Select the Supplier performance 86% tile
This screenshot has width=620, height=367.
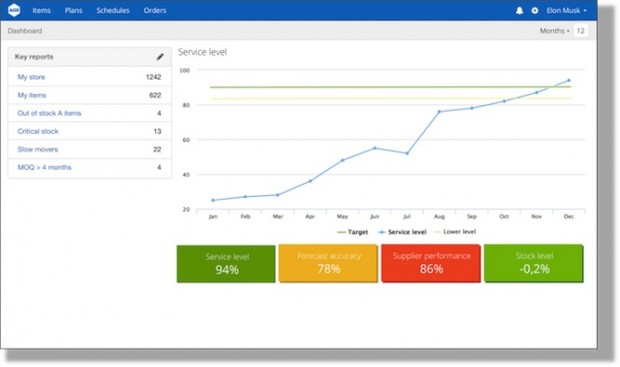[431, 263]
